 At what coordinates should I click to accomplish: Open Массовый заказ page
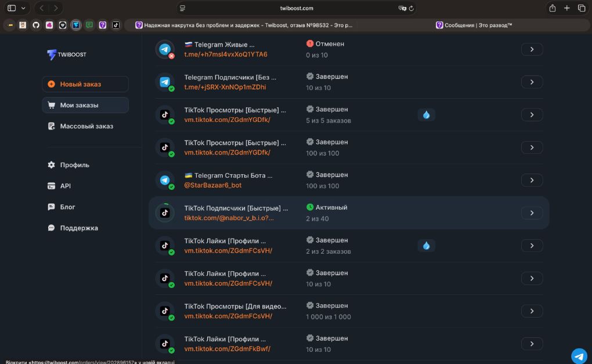(85, 126)
